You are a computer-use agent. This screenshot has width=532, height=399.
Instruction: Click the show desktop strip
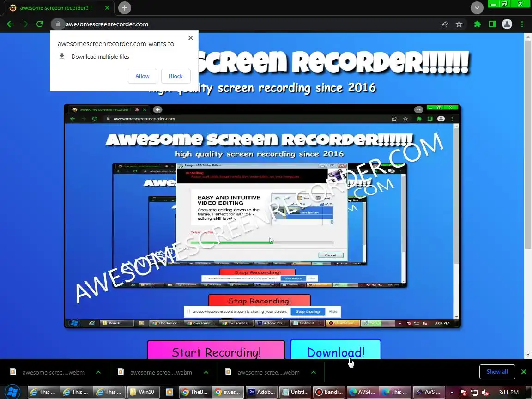(x=529, y=392)
